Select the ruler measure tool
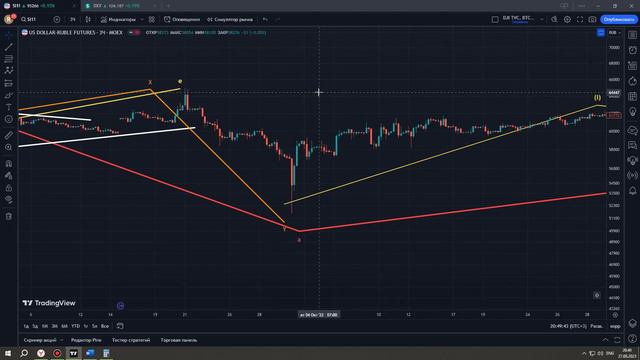 click(x=9, y=135)
